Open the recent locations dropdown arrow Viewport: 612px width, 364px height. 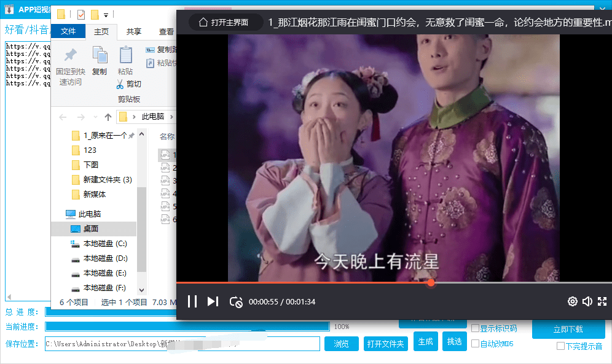coord(95,117)
